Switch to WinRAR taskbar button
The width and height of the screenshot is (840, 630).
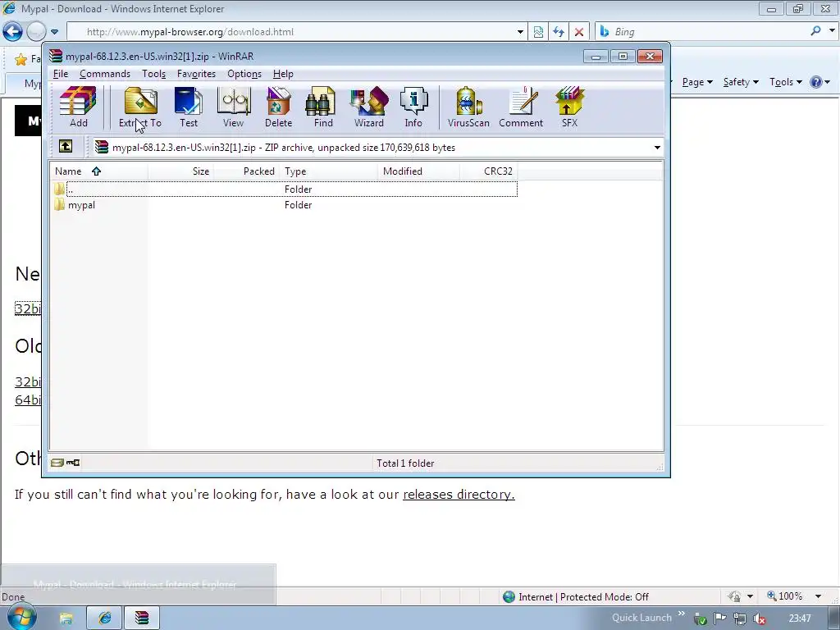[x=142, y=619]
